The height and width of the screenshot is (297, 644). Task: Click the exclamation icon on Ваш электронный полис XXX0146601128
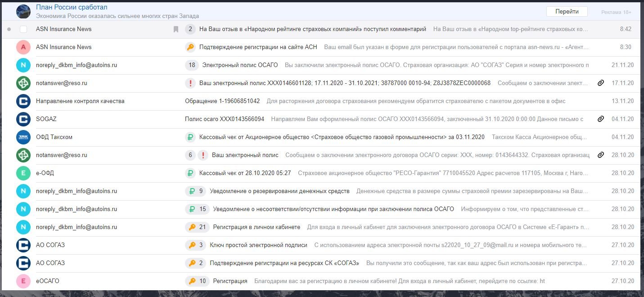[x=190, y=83]
